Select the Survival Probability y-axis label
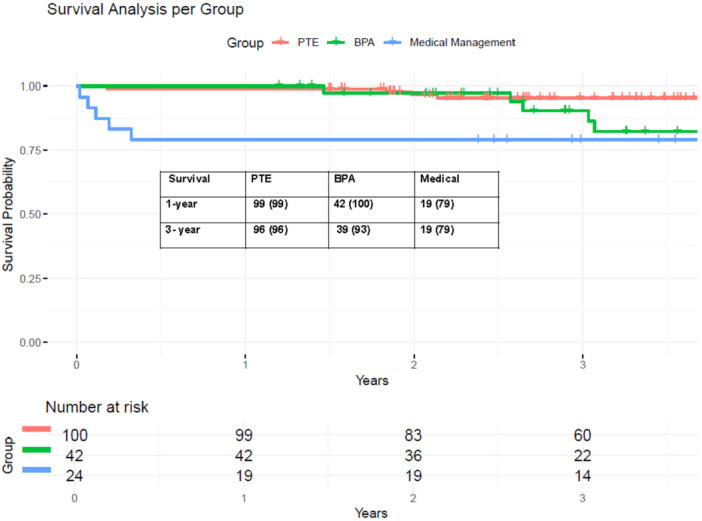Image resolution: width=702 pixels, height=521 pixels. point(10,214)
